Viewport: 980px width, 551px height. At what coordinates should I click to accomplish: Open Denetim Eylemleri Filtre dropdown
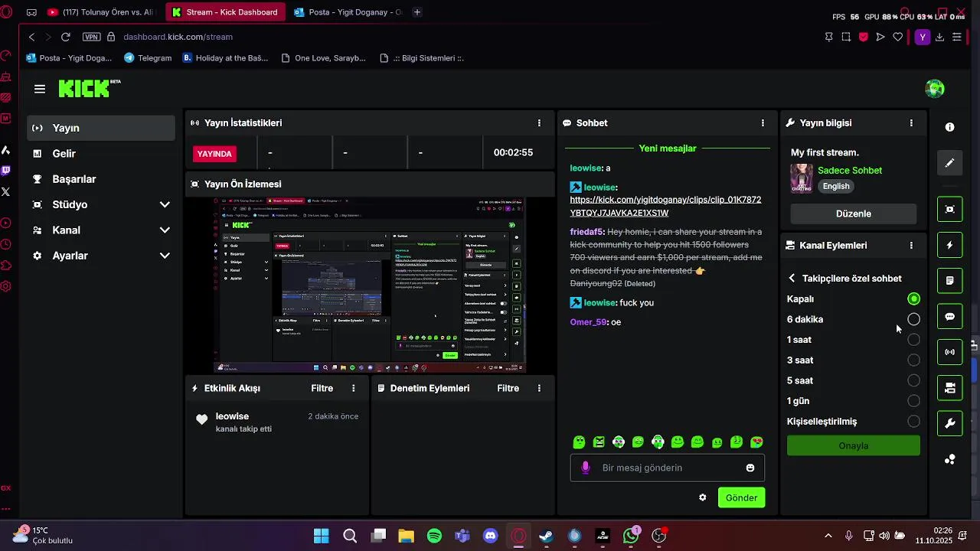point(508,388)
